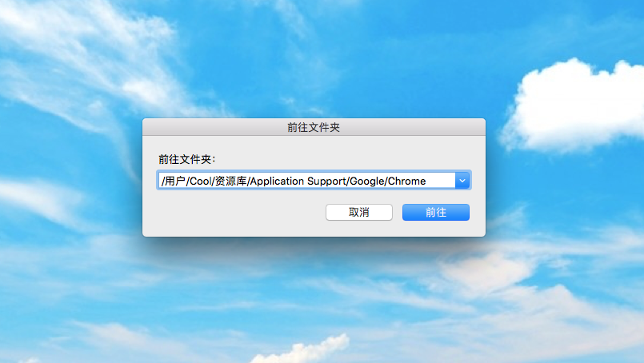Image resolution: width=644 pixels, height=363 pixels.
Task: Click the small puffy cloud below the dialog
Action: click(x=304, y=350)
